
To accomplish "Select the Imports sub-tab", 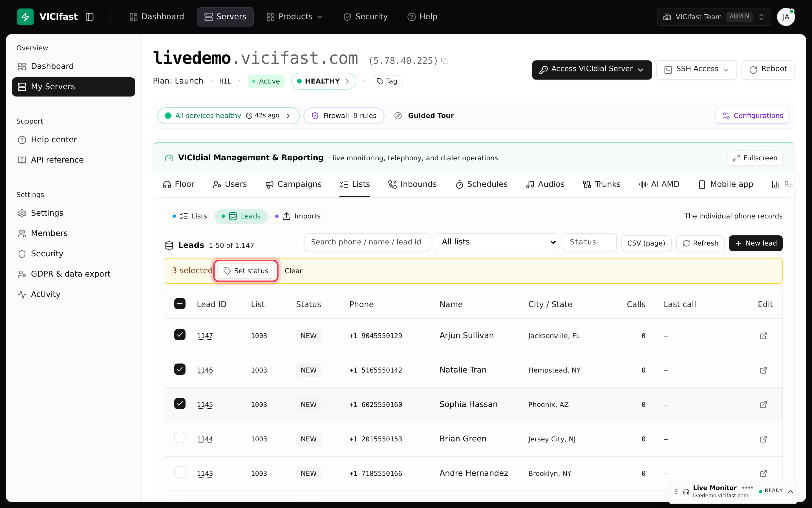I will pos(298,216).
